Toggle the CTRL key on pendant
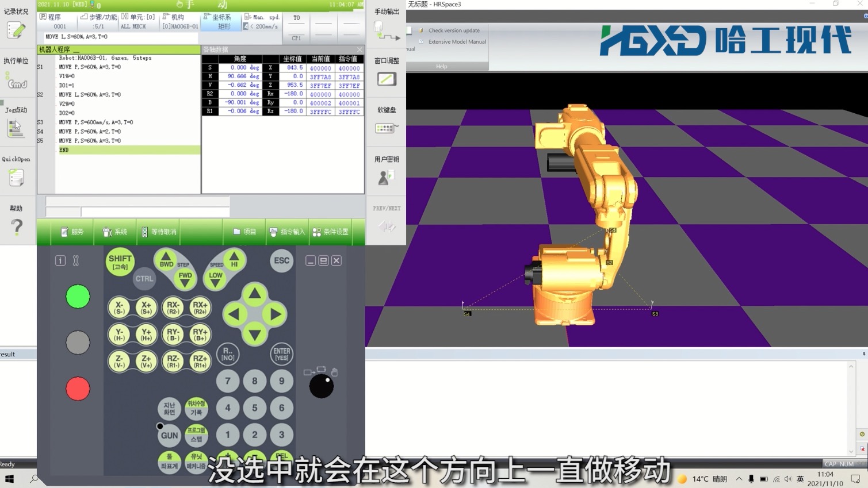The height and width of the screenshot is (488, 868). (x=144, y=279)
